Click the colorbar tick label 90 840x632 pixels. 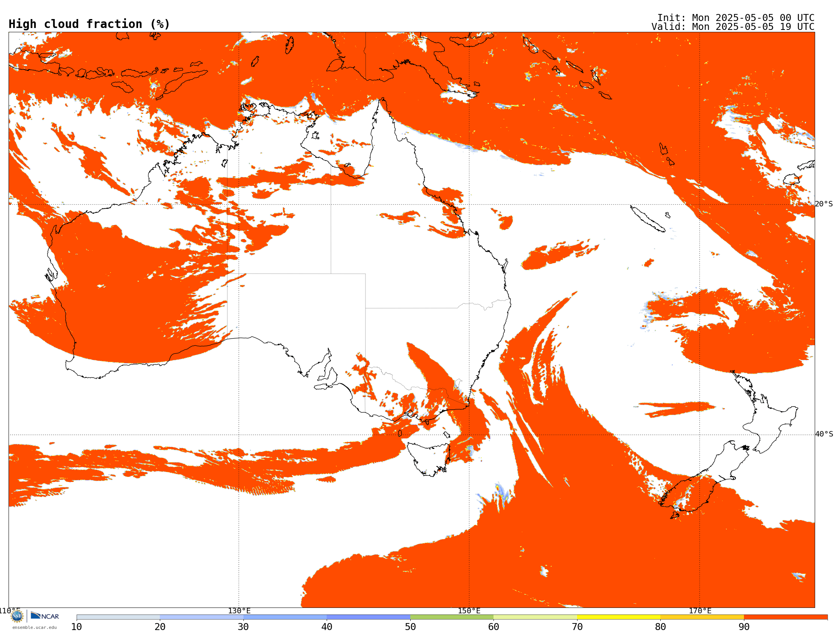[x=744, y=627]
